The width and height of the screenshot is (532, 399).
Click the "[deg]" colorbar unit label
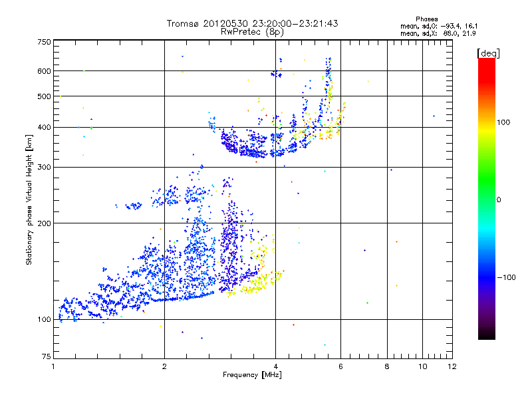tap(488, 53)
